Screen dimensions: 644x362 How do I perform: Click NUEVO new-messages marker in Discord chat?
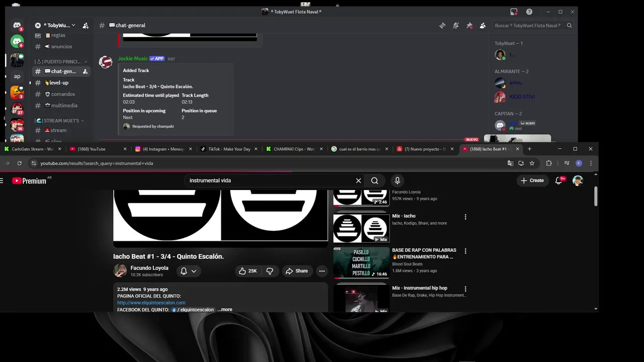click(472, 139)
